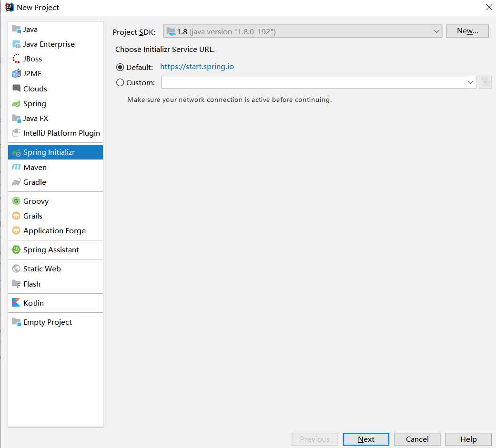Click the Static Web globe icon
The height and width of the screenshot is (448, 496).
pyautogui.click(x=16, y=269)
